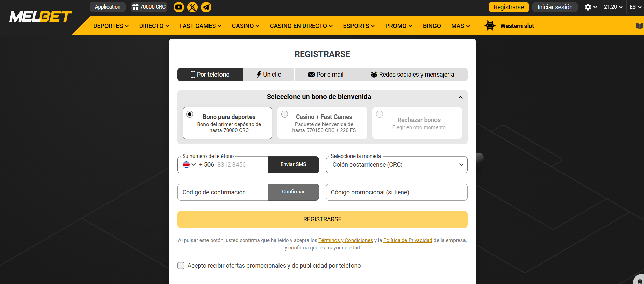Open the YouTube channel icon
This screenshot has height=284, width=644.
click(x=179, y=7)
